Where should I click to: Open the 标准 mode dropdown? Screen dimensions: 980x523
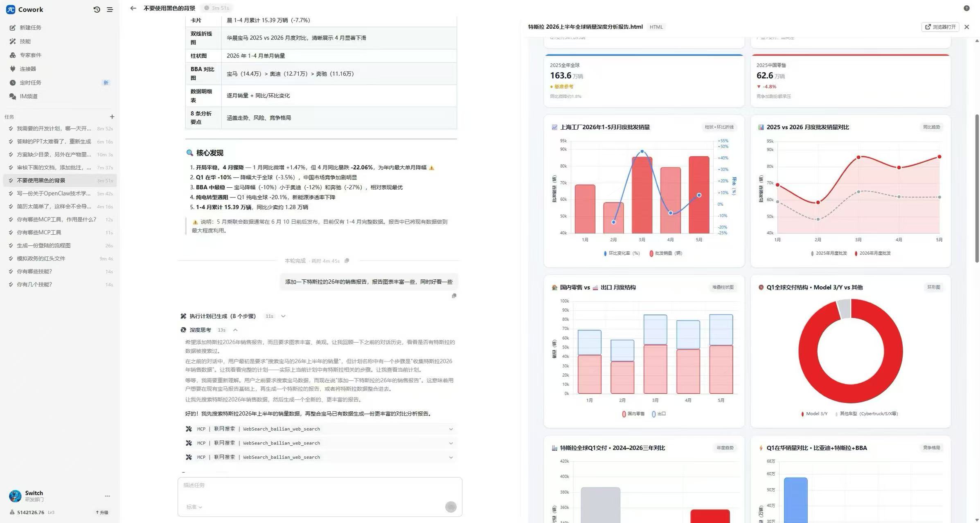tap(194, 507)
